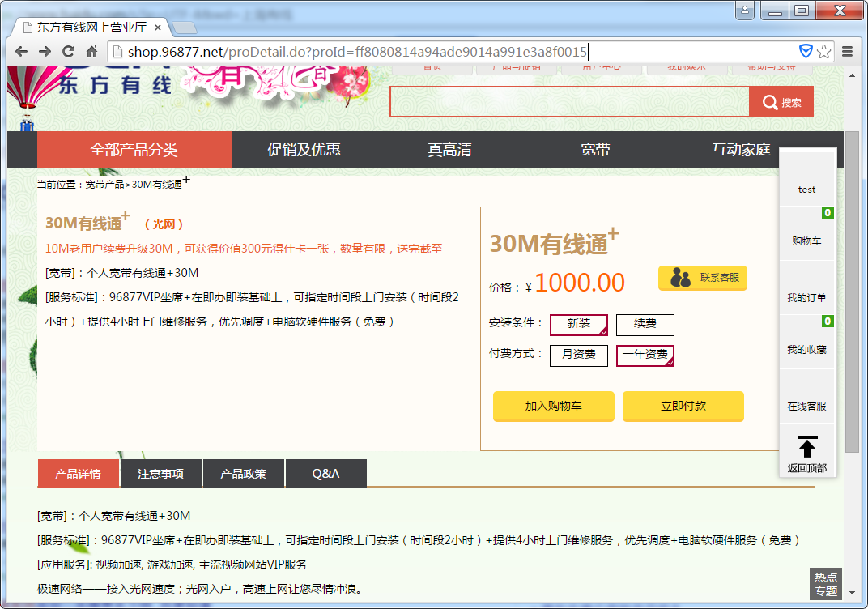Viewport: 868px width, 609px height.
Task: Click the price 1000.00 text
Action: 580,283
